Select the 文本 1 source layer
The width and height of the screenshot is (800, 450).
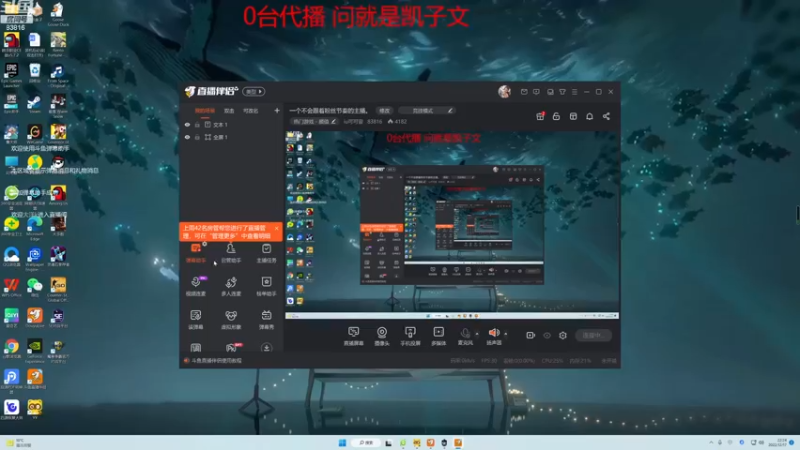[231, 124]
